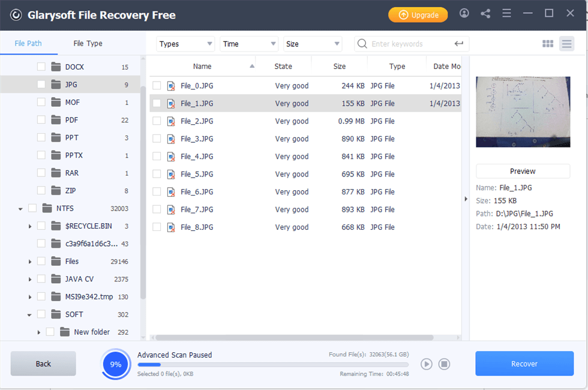Click the Preview button
The height and width of the screenshot is (390, 588).
[523, 171]
